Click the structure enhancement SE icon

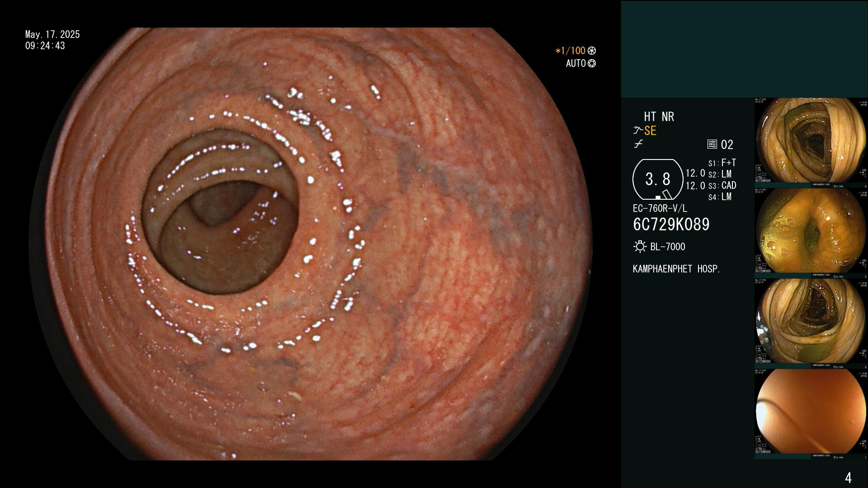tap(638, 131)
